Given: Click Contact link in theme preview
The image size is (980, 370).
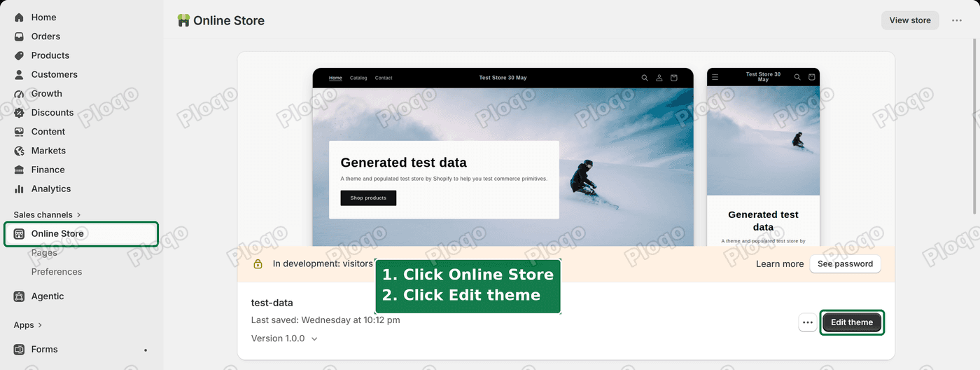Looking at the screenshot, I should pos(384,78).
